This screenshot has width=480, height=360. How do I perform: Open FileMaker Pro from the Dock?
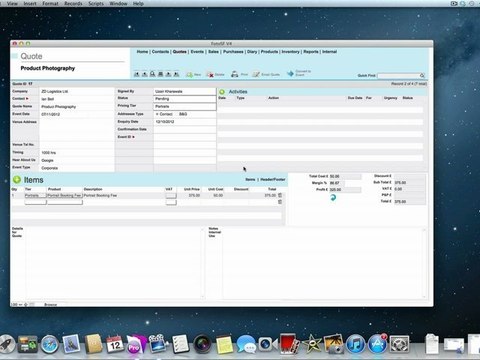[x=136, y=344]
